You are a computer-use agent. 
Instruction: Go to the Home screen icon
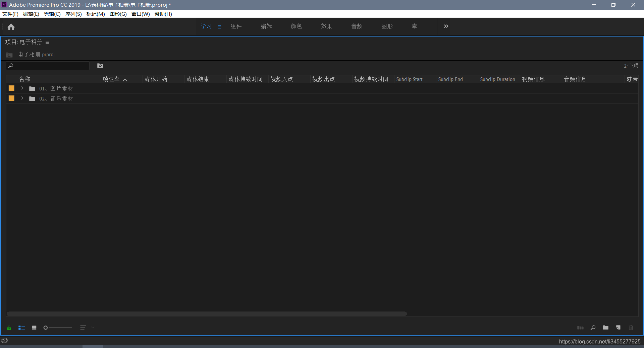11,27
